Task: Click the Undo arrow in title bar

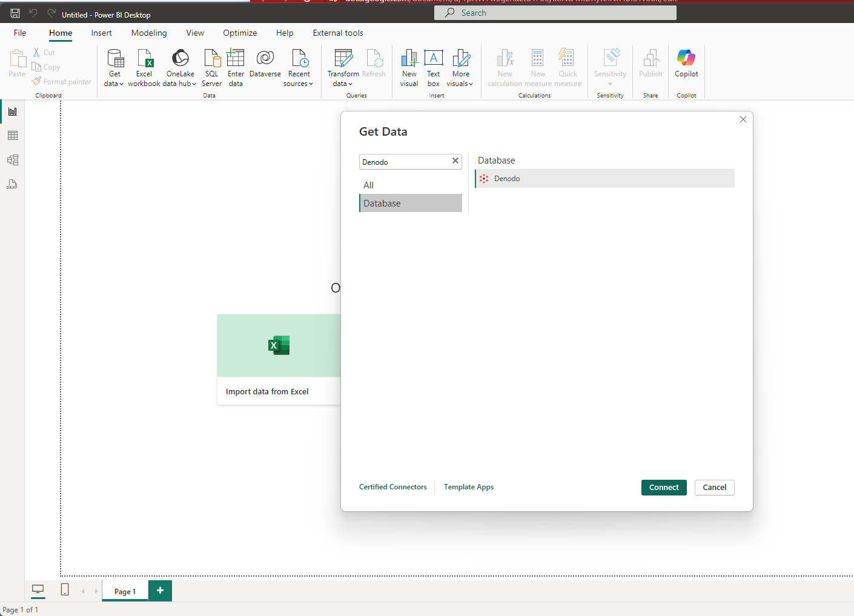Action: 33,13
